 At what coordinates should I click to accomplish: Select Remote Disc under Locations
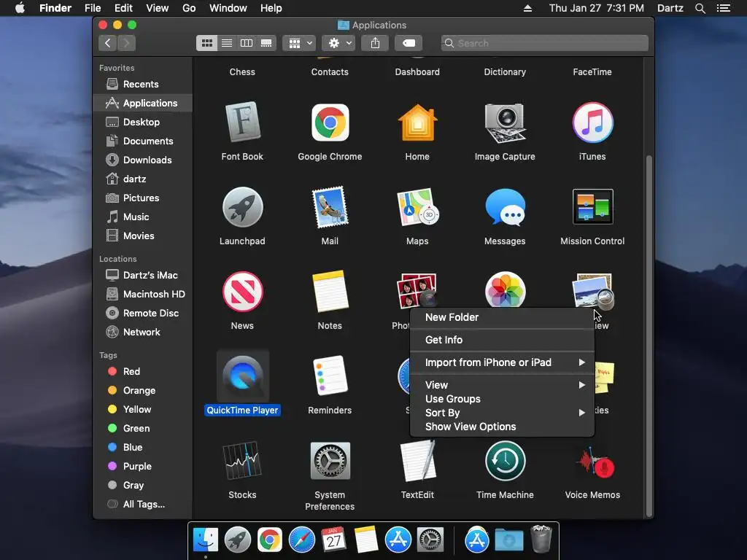(x=143, y=314)
